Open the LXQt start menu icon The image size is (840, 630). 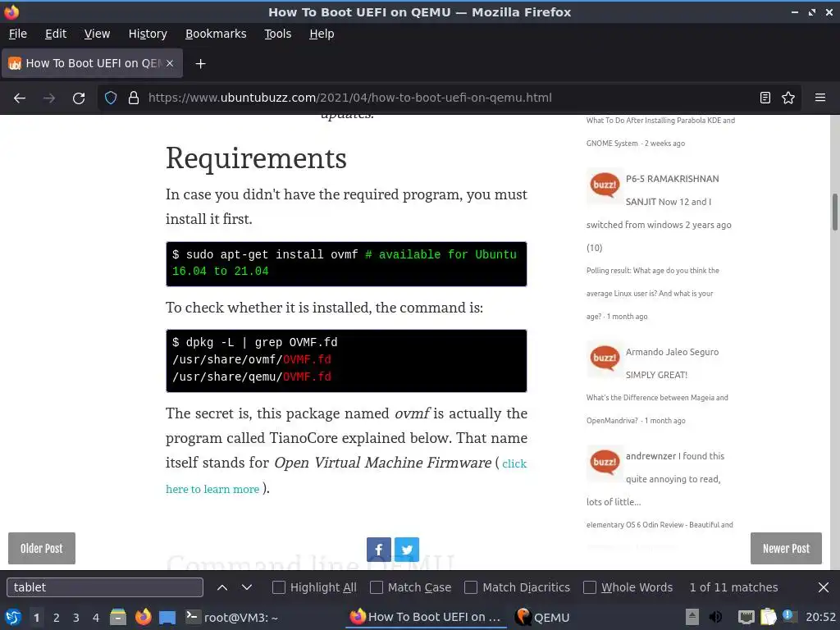coord(12,617)
